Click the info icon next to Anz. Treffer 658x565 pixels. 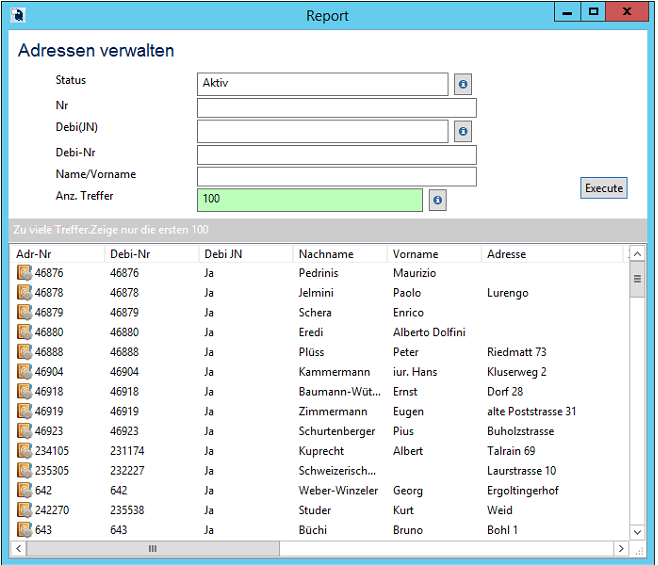click(x=437, y=201)
